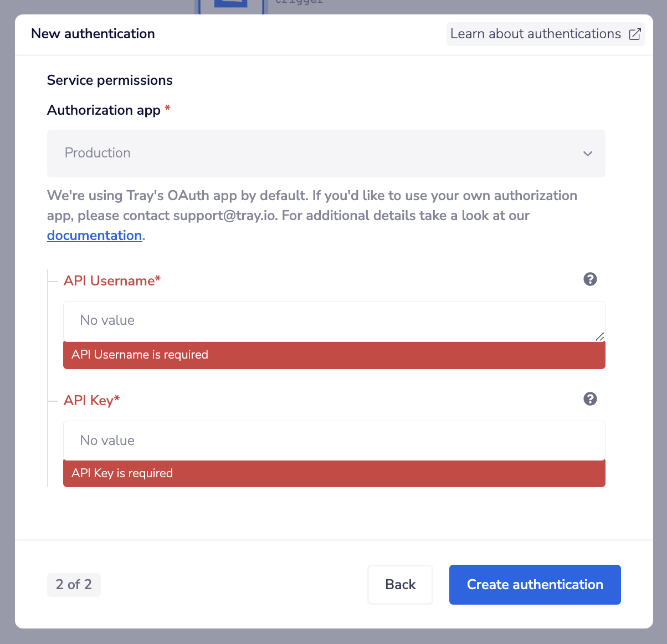Image resolution: width=667 pixels, height=644 pixels.
Task: Click the Service permissions heading
Action: (x=109, y=80)
